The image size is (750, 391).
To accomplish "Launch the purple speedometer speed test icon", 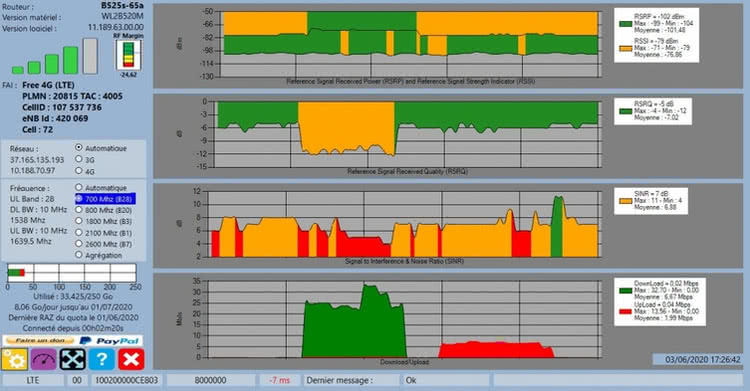I will 44,359.
